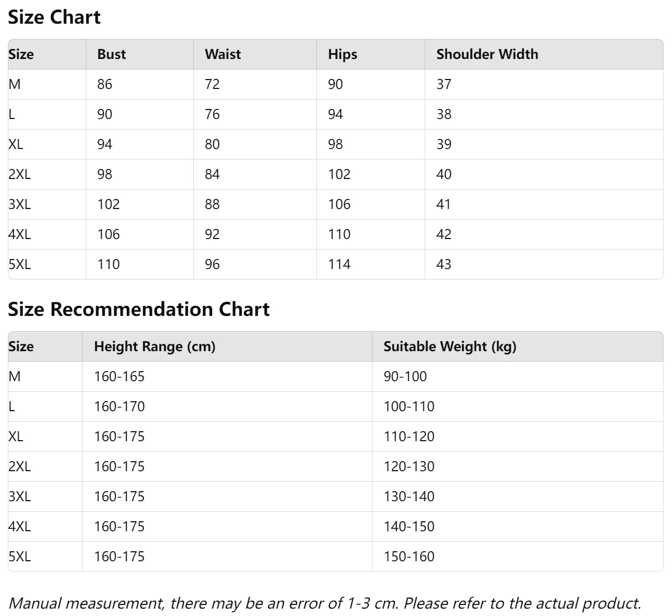This screenshot has width=672, height=616.
Task: Click waist value 84 in 2XL row
Action: click(x=212, y=174)
